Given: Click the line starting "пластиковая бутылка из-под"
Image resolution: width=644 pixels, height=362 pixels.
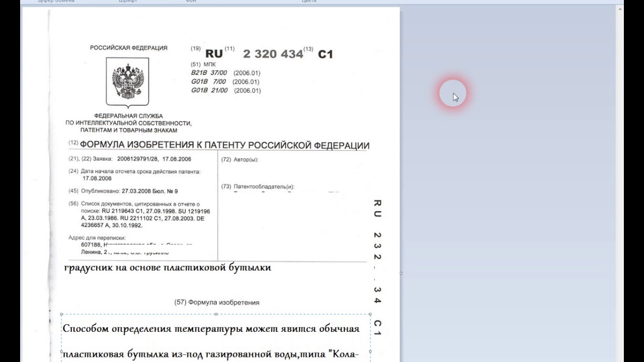Looking at the screenshot, I should tap(211, 354).
